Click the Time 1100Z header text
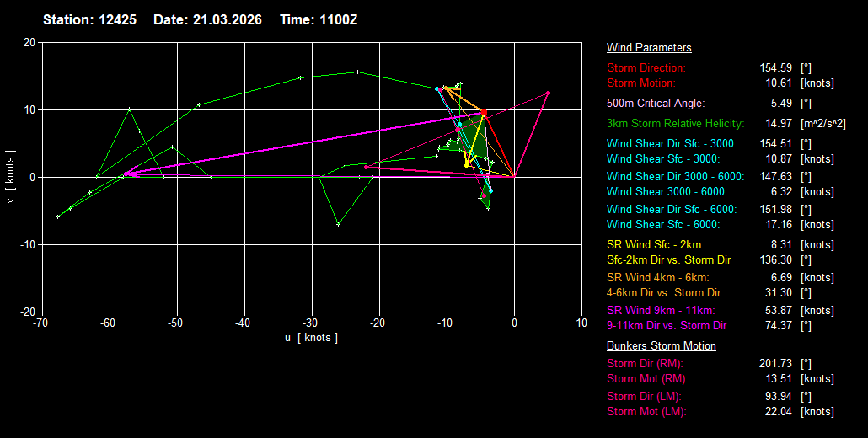This screenshot has height=438, width=868. click(x=318, y=19)
